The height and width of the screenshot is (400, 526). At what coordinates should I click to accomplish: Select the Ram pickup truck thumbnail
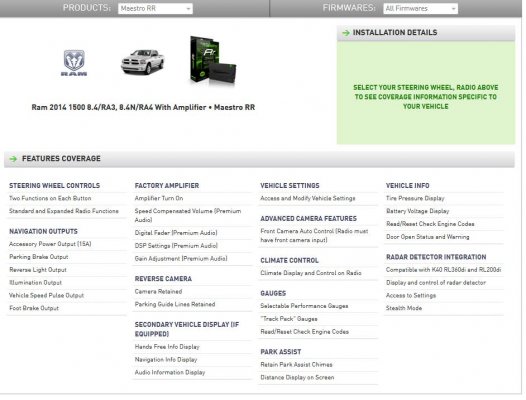143,62
